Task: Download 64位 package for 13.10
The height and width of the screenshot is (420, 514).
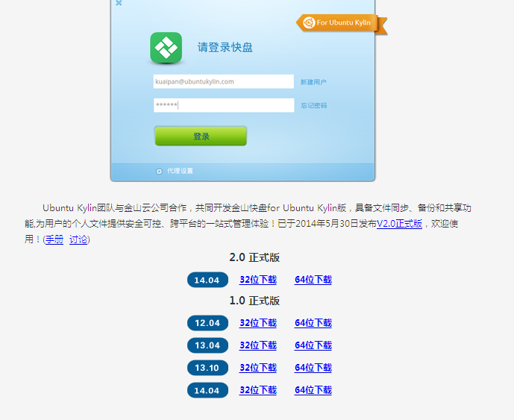Action: pyautogui.click(x=313, y=368)
